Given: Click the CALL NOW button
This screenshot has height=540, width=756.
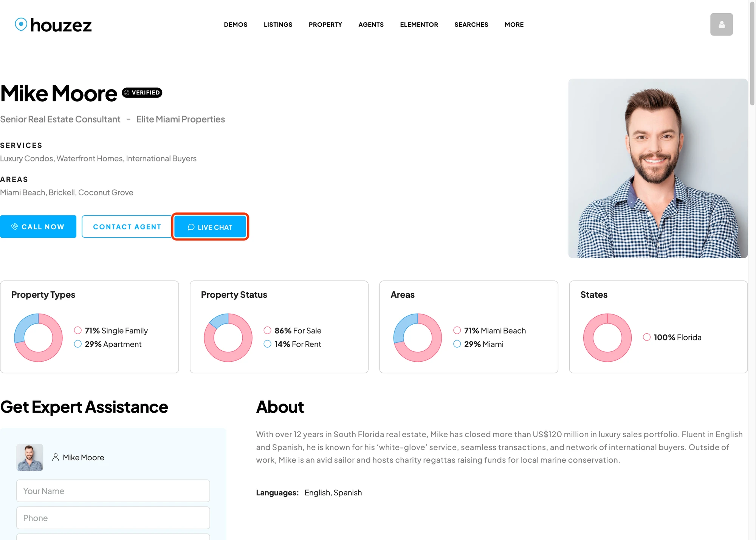Looking at the screenshot, I should point(38,226).
